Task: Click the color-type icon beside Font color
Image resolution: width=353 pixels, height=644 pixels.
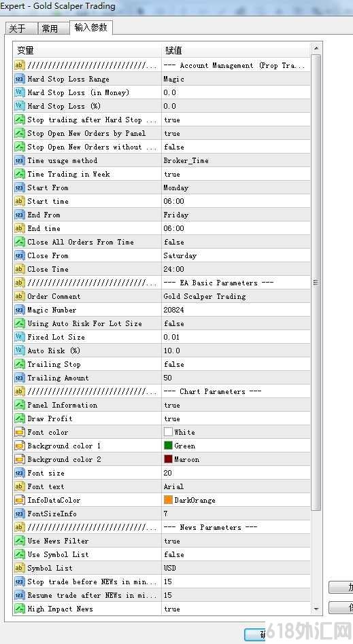Action: point(19,432)
